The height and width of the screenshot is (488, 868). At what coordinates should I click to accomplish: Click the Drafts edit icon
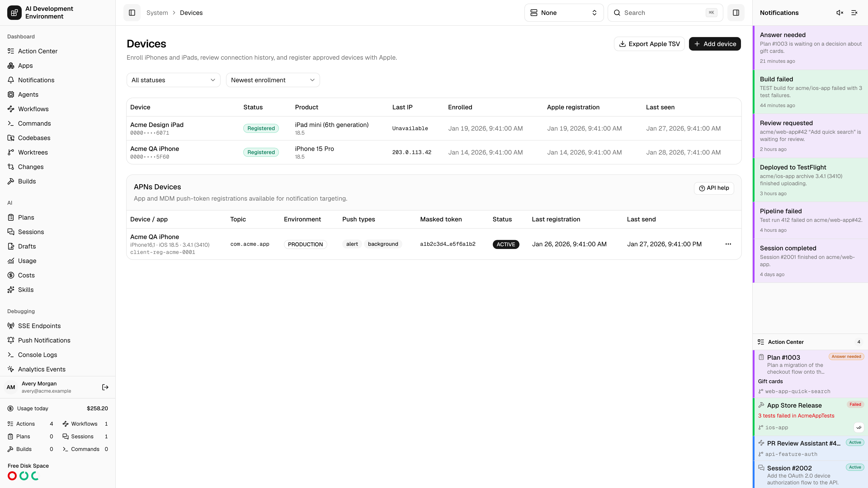[11, 246]
